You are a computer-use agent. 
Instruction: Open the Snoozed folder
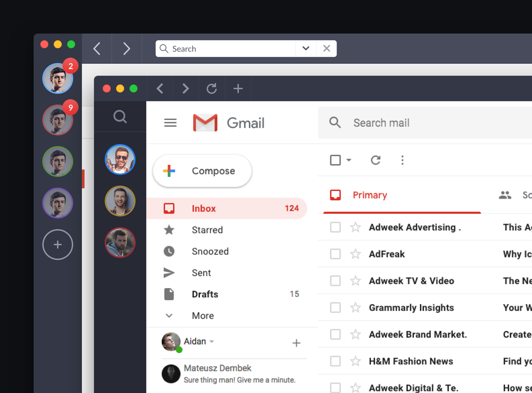pos(227,251)
